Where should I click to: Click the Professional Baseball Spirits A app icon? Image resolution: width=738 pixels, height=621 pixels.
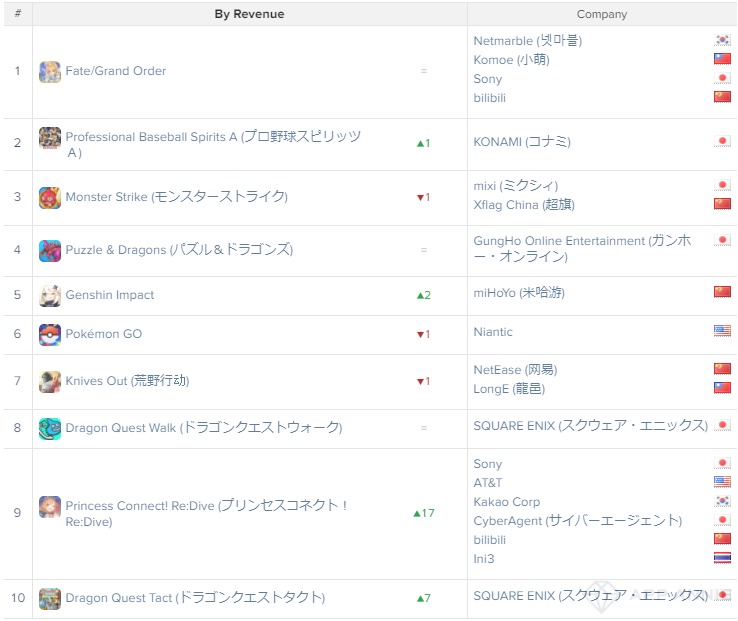click(49, 138)
